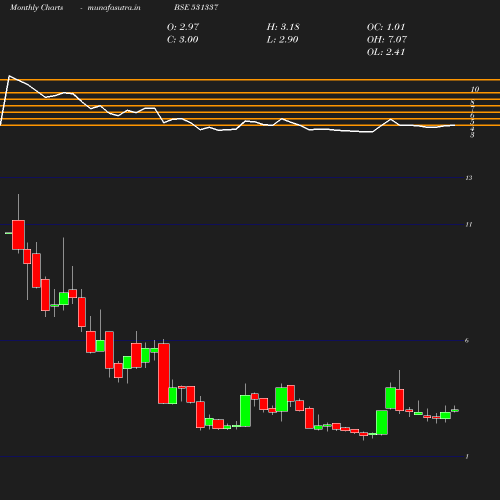The width and height of the screenshot is (500, 500).
Task: Click the price axis label 11
Action: pos(469,224)
